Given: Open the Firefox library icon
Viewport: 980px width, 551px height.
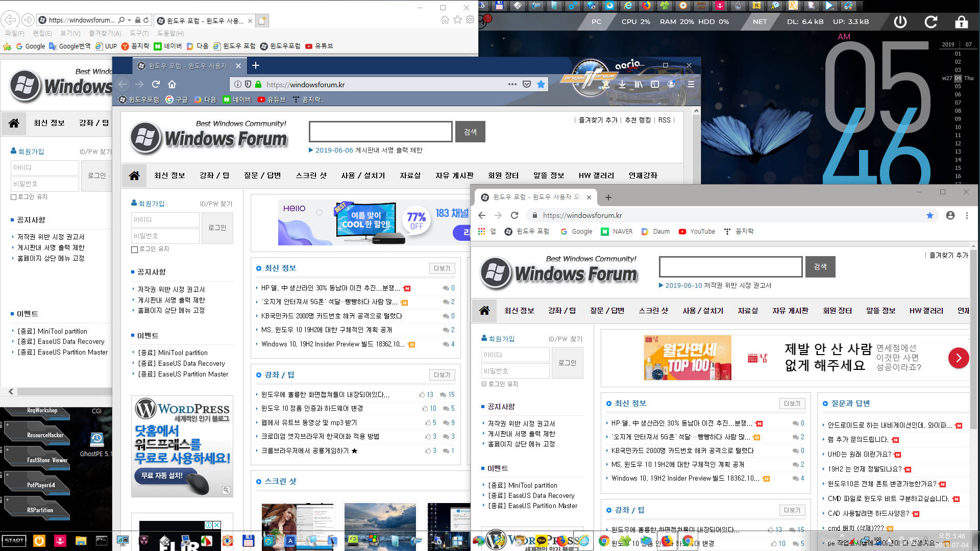Looking at the screenshot, I should coord(639,84).
